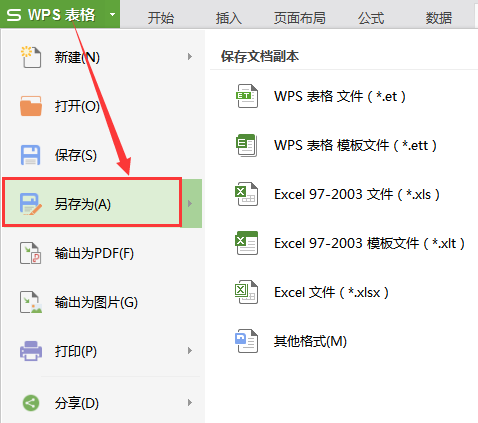Click the New document icon
Viewport: 478px width, 423px height.
(x=31, y=57)
